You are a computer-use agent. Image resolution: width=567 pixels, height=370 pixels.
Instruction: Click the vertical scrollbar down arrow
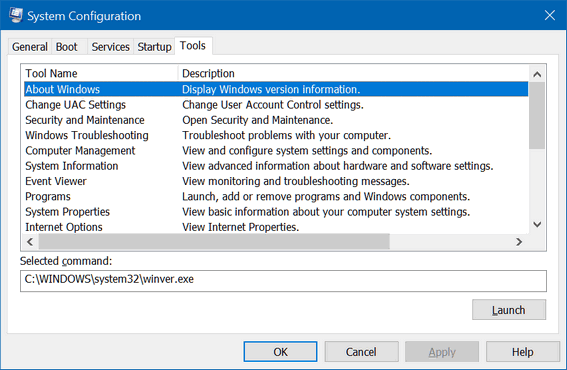(537, 225)
